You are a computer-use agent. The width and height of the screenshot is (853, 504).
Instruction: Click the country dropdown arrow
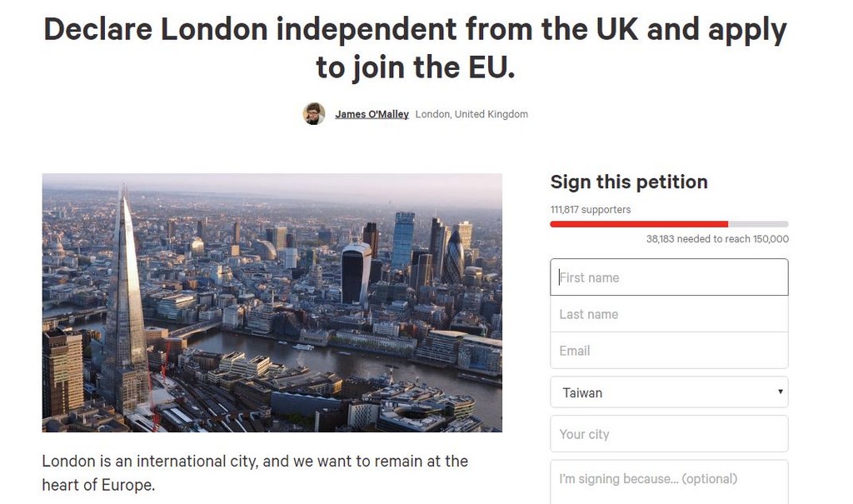point(780,392)
